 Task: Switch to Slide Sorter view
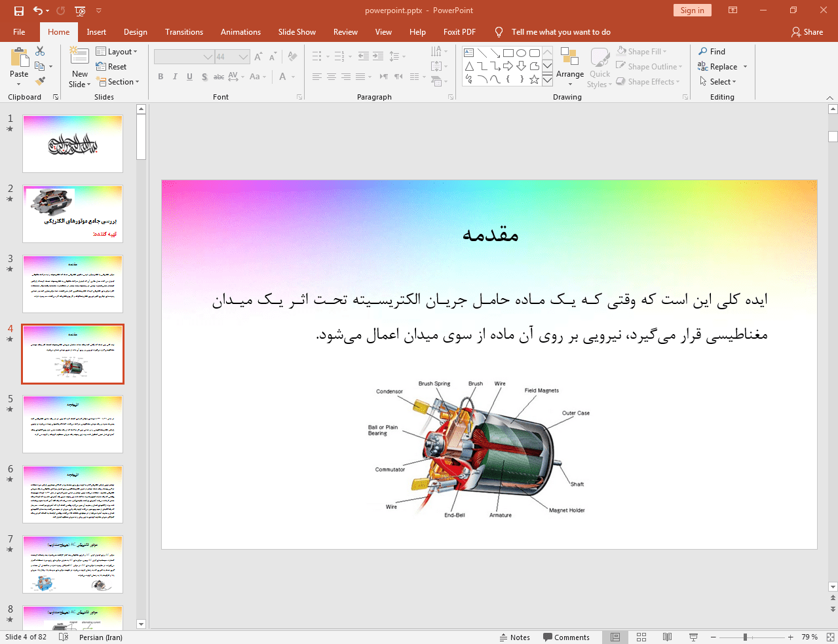[641, 637]
